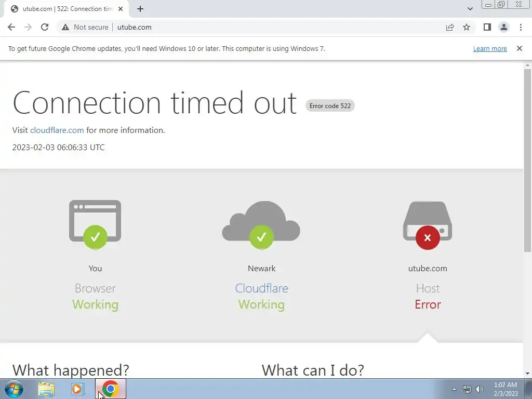
Task: Open the Chrome side panel
Action: click(487, 27)
